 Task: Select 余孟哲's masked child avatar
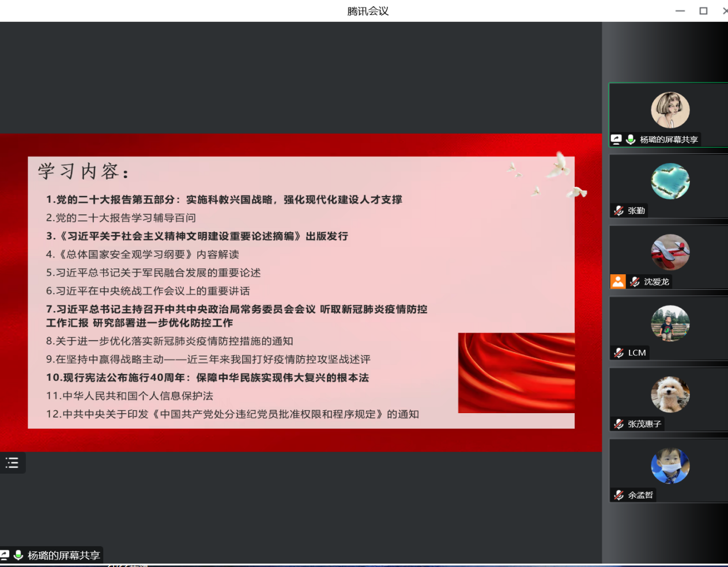click(670, 466)
